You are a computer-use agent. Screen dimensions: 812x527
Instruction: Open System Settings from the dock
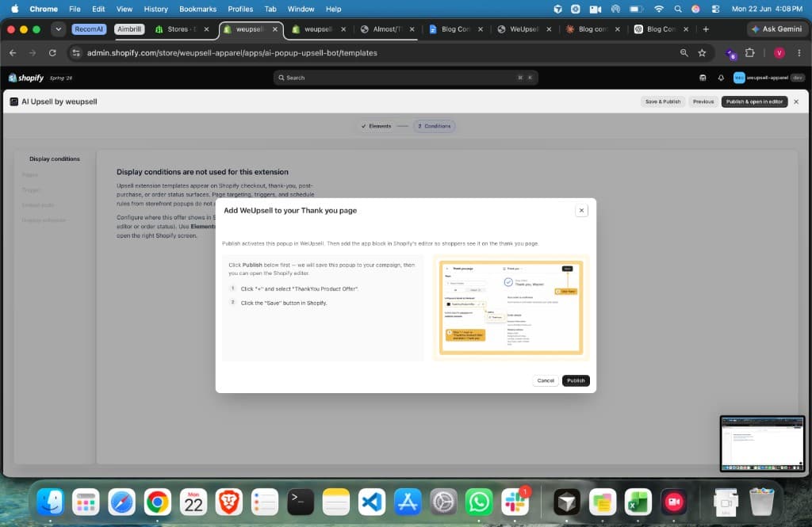443,502
